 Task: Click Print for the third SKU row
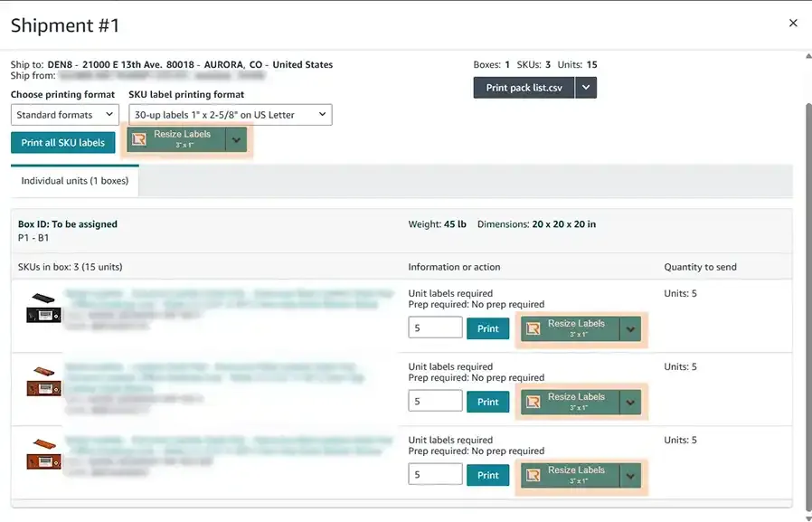(x=487, y=475)
